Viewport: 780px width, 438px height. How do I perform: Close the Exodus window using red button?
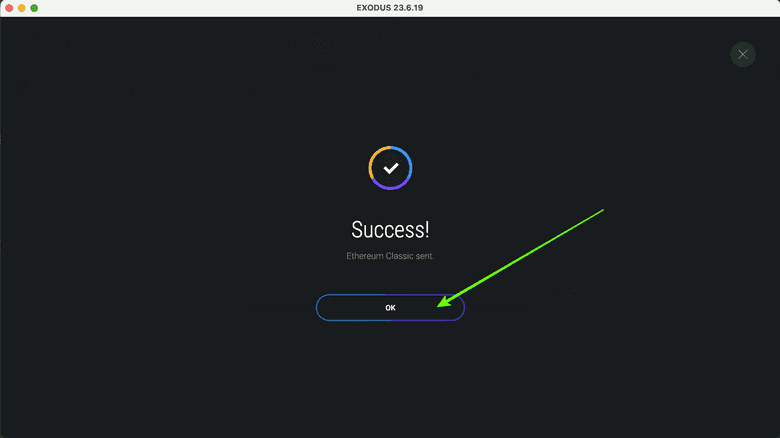(9, 8)
